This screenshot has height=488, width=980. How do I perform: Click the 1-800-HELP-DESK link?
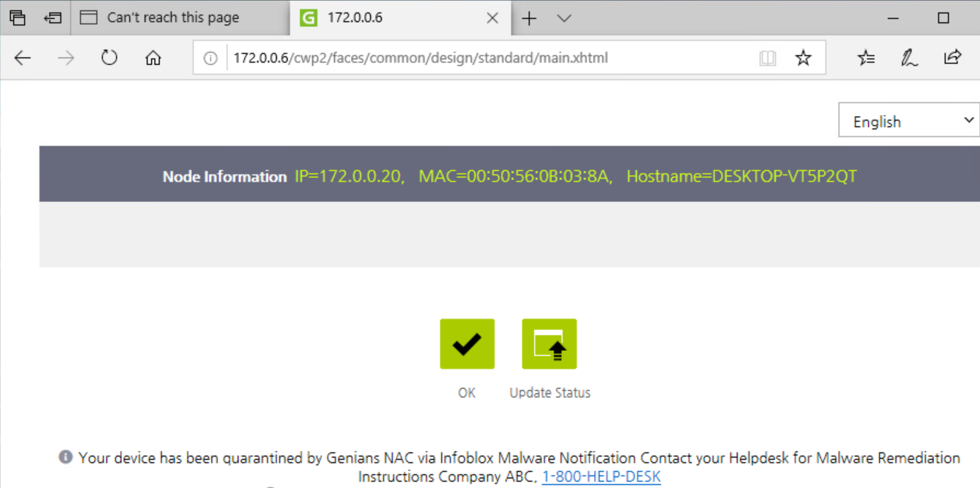601,477
